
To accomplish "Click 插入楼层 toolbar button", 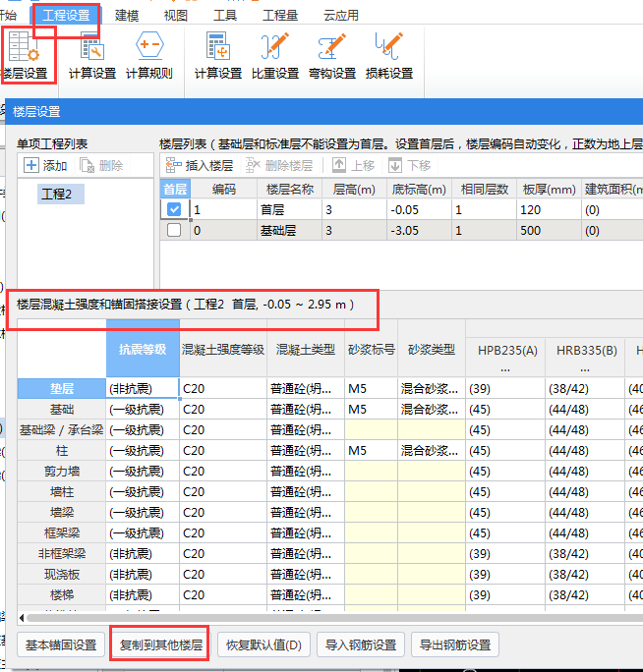I will 200,165.
